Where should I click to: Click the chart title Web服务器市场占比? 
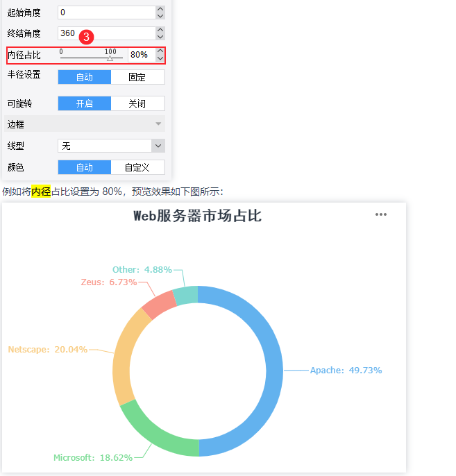coord(197,216)
